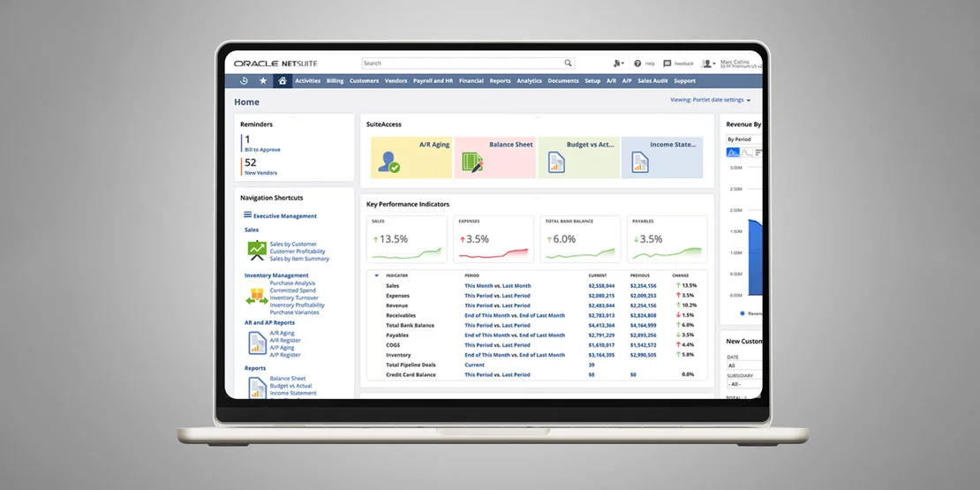This screenshot has height=490, width=980.
Task: Open the Date All dropdown in New Customers
Action: pos(743,366)
